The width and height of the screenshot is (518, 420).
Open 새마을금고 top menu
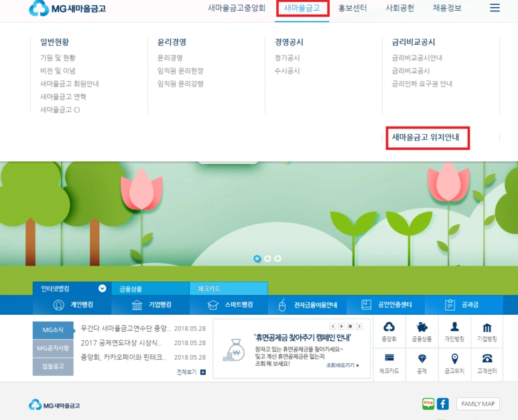[x=302, y=8]
